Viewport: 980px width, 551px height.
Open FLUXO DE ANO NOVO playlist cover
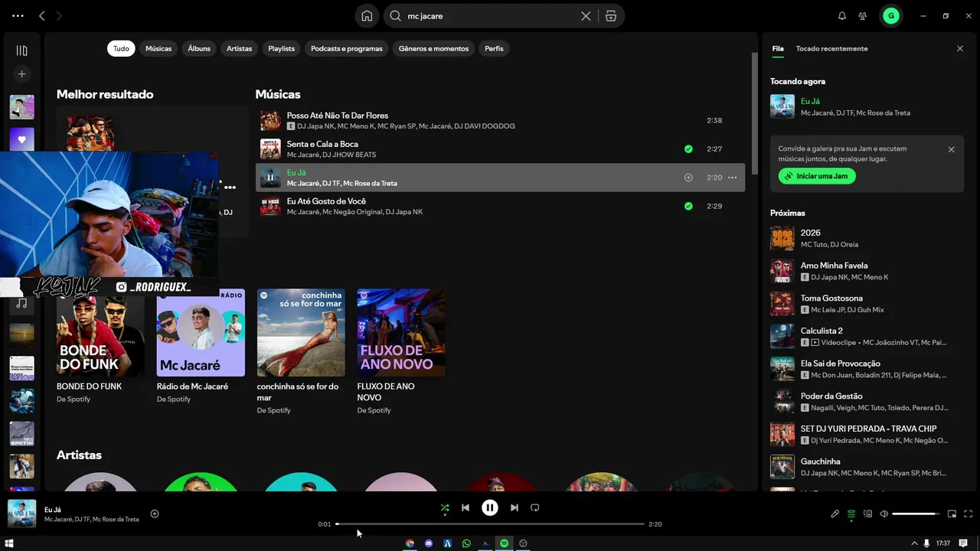tap(401, 333)
